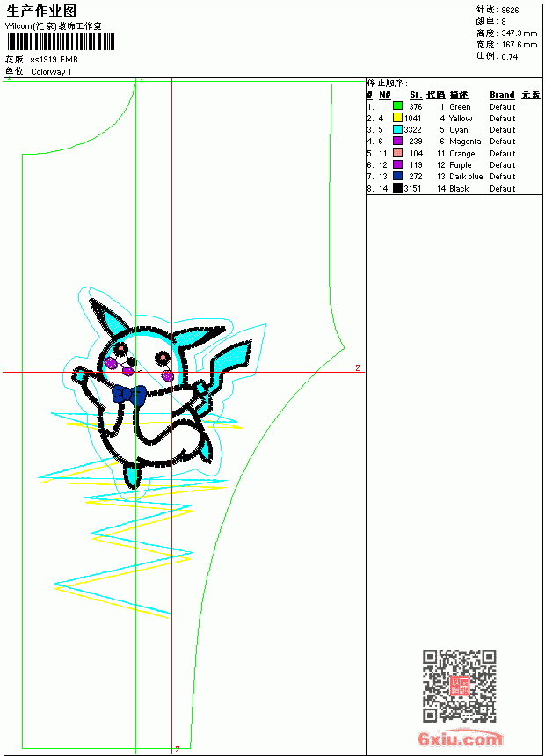Click the 'Purple' description text
The width and height of the screenshot is (545, 756).
pyautogui.click(x=461, y=165)
